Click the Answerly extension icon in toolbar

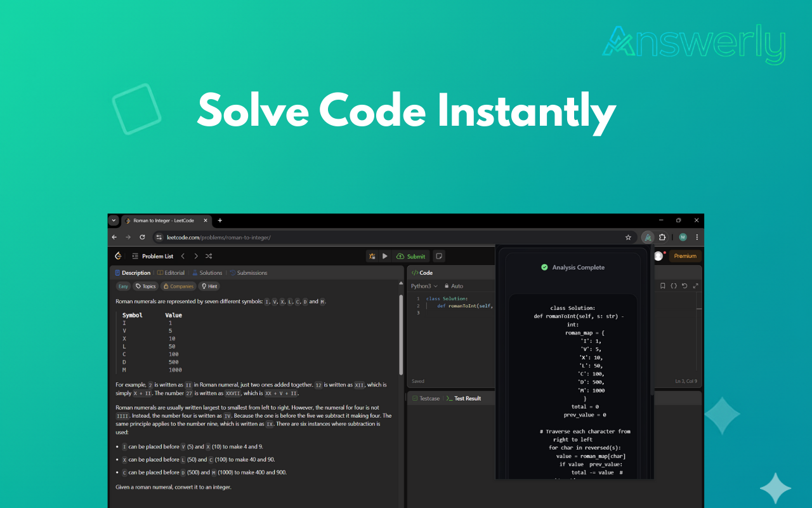(x=648, y=237)
